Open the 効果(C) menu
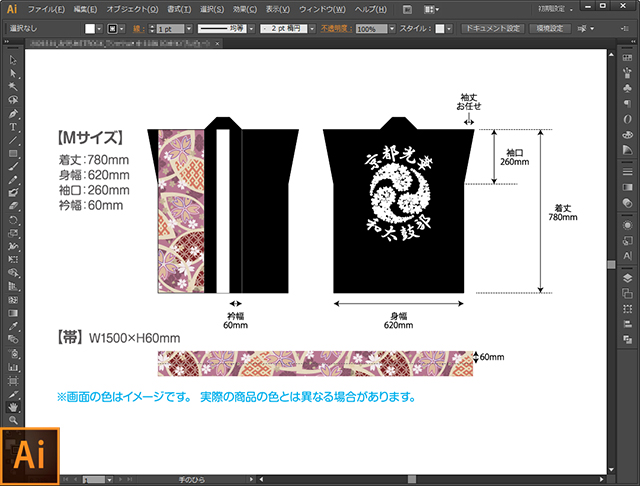 click(245, 9)
